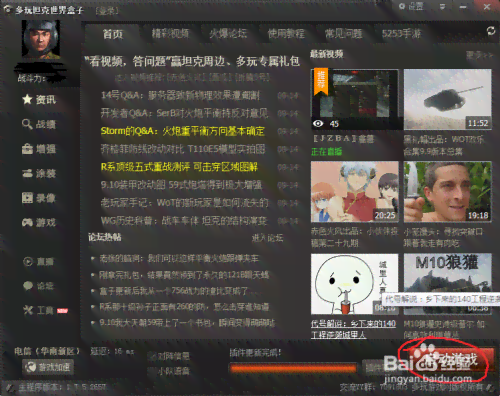Switch to the 首页 tab
Image resolution: width=500 pixels, height=396 pixels.
tap(113, 34)
